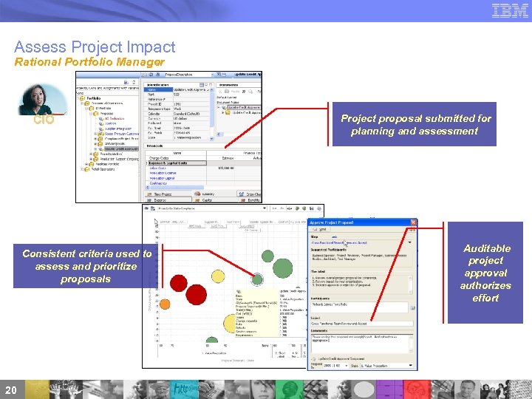Click the address book icon beside Participants
532x399 pixels.
(x=412, y=307)
